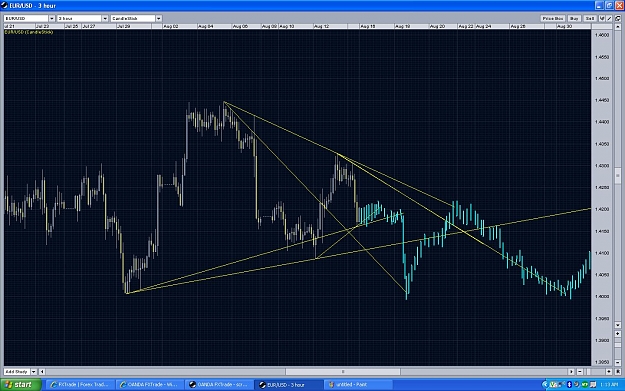Open the Add Study dropdown arrow
The height and width of the screenshot is (391, 625).
coord(34,371)
